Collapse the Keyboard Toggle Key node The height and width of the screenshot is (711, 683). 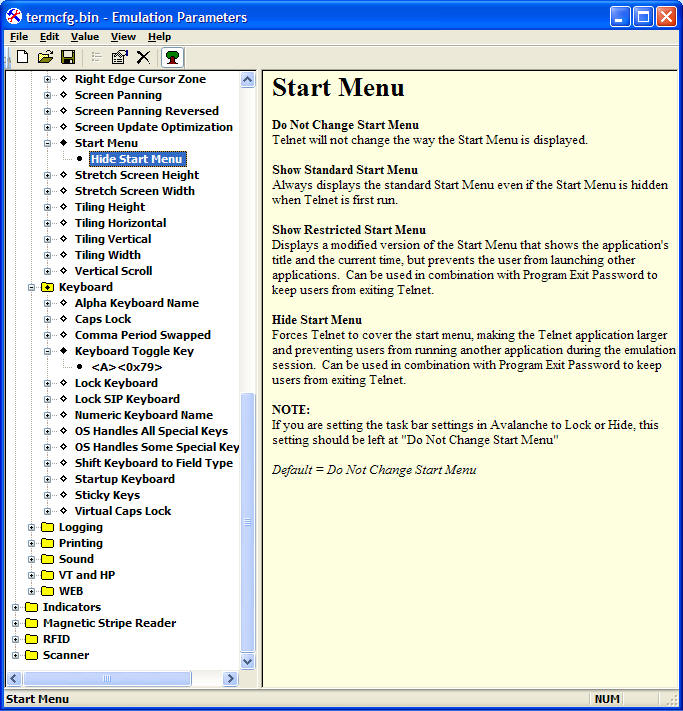47,351
